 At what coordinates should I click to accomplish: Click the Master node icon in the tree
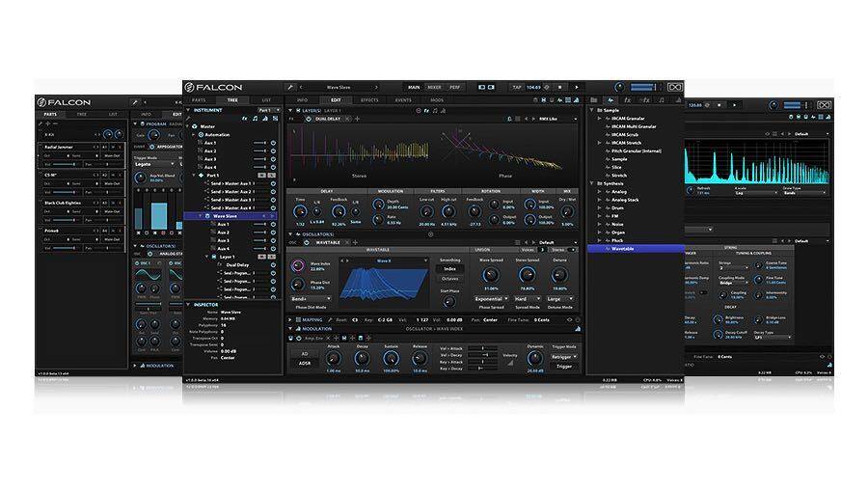tap(195, 126)
